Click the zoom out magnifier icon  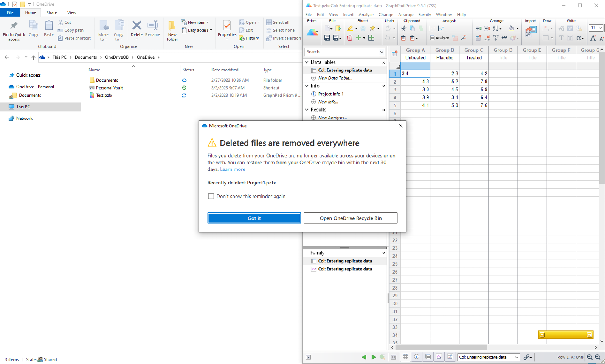coord(590,357)
